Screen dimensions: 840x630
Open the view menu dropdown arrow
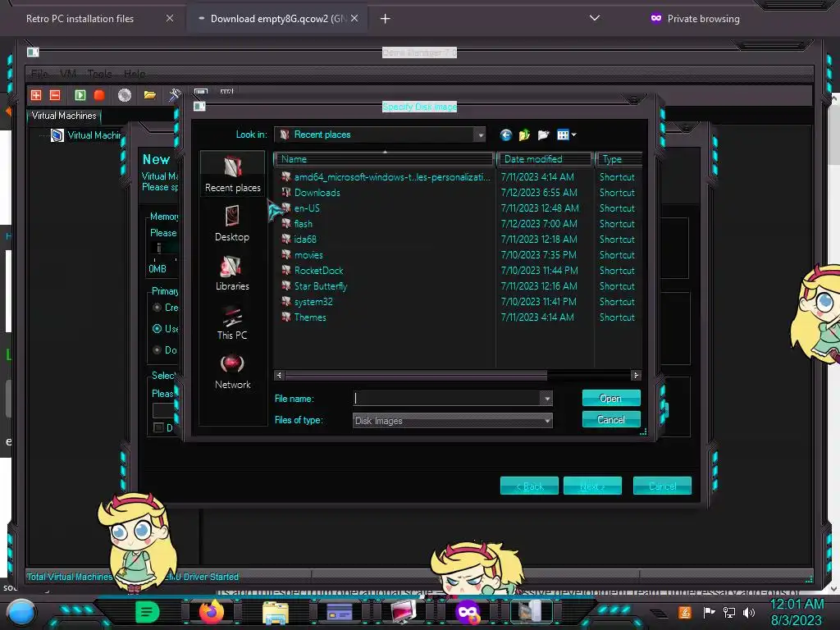[x=573, y=135]
